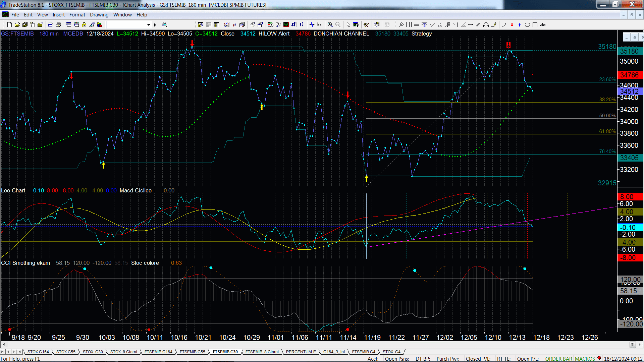Click the DONCHIAN CHANNEL indicator label
644x362 pixels.
click(341, 34)
